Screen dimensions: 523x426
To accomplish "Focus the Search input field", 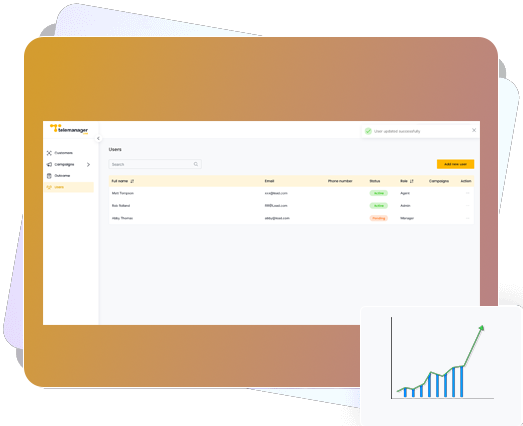I will pos(155,164).
